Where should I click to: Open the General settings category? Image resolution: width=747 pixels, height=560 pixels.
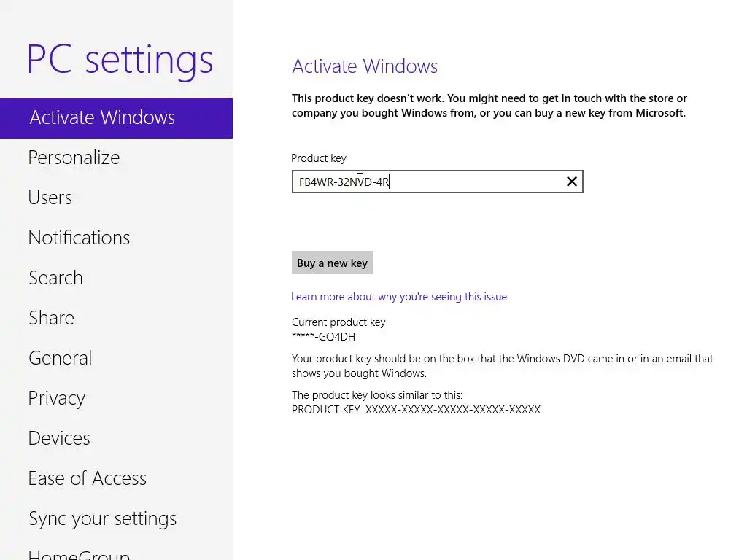[60, 358]
